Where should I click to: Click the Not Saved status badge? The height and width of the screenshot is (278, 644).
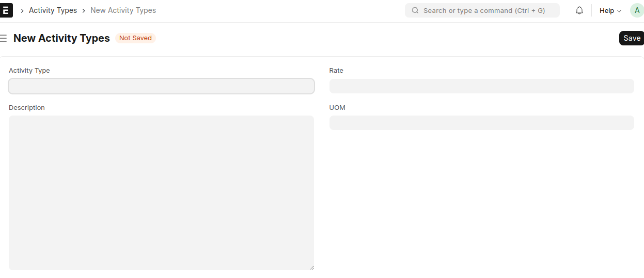tap(135, 38)
